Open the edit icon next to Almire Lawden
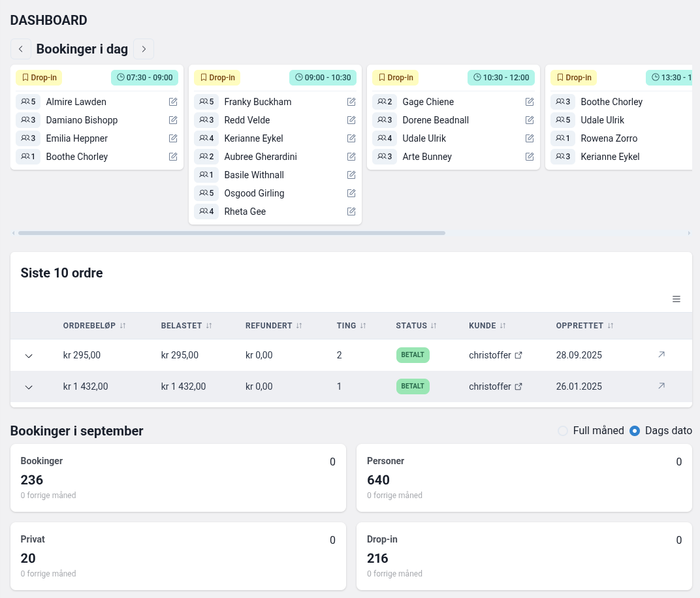700x598 pixels. pyautogui.click(x=173, y=102)
